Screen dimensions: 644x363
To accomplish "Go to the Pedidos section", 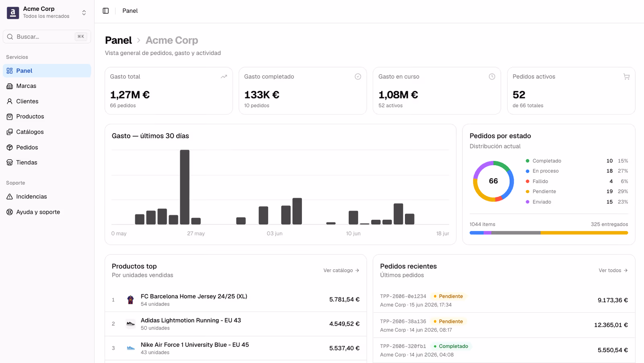I will [47, 147].
